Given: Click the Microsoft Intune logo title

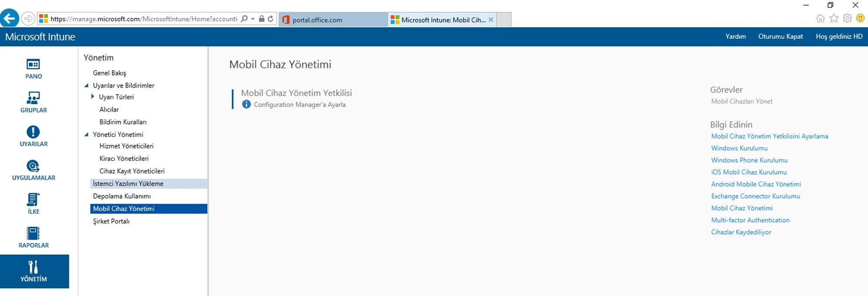Looking at the screenshot, I should [40, 37].
